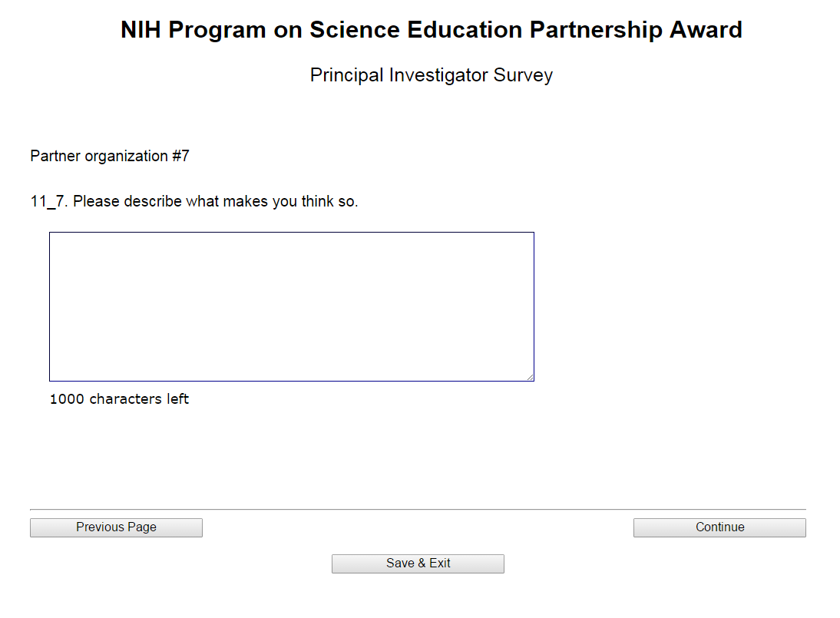Click the Previous Page button

116,527
